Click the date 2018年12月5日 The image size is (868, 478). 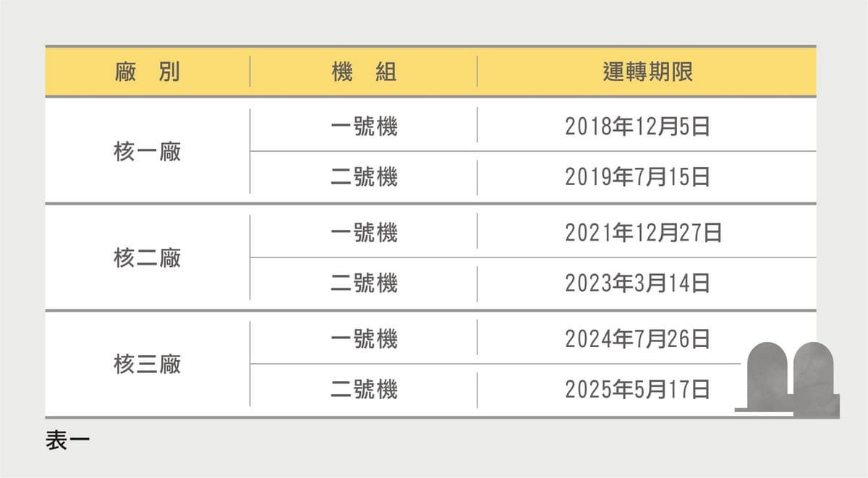tap(637, 127)
